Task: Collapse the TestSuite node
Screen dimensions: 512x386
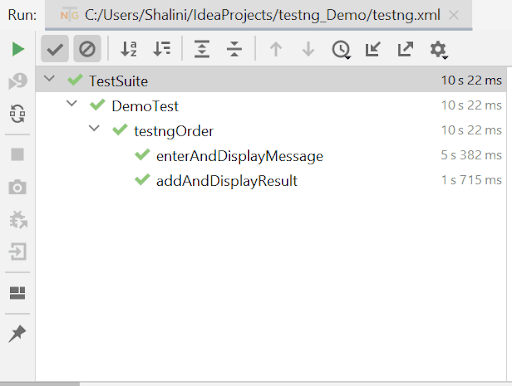Action: (49, 79)
